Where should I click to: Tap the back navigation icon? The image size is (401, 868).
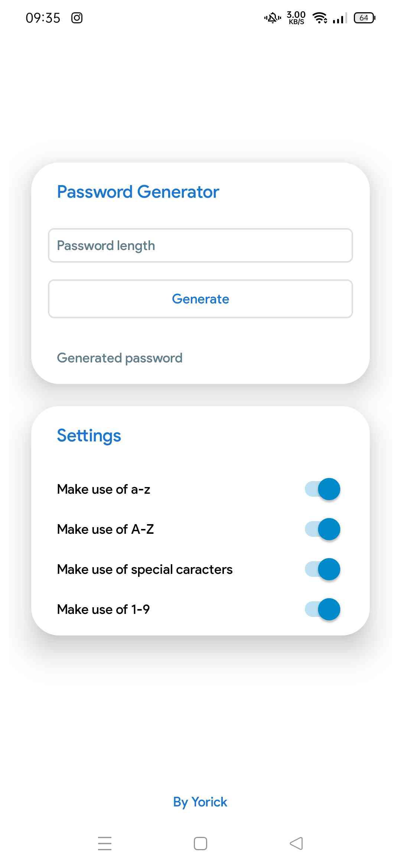coord(296,844)
